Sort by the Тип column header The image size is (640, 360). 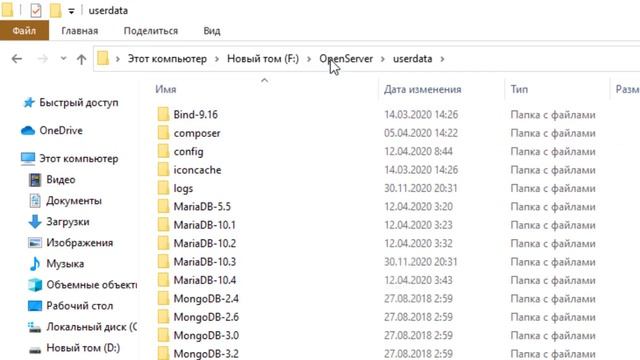point(519,89)
